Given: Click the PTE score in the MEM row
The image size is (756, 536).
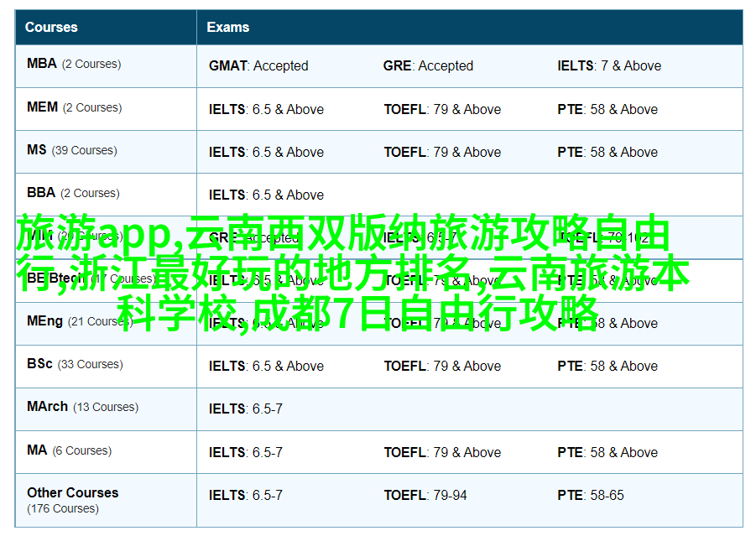Looking at the screenshot, I should point(607,109).
